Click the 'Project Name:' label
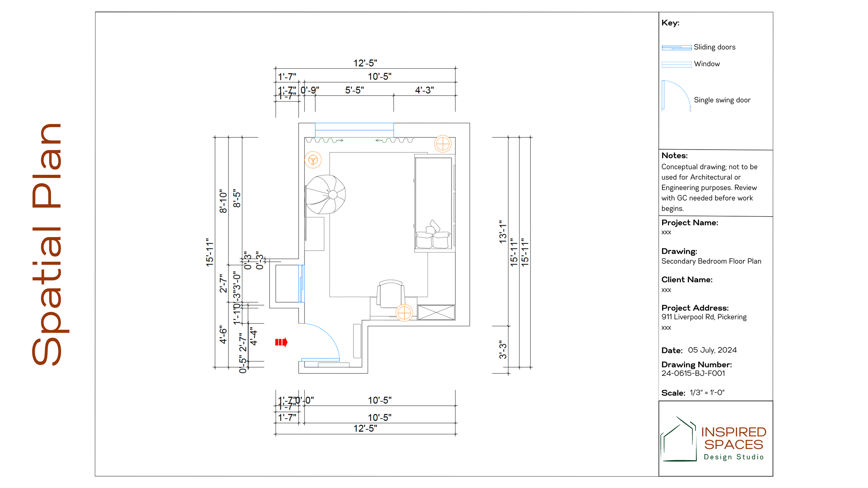Viewport: 868px width, 488px height. 690,223
